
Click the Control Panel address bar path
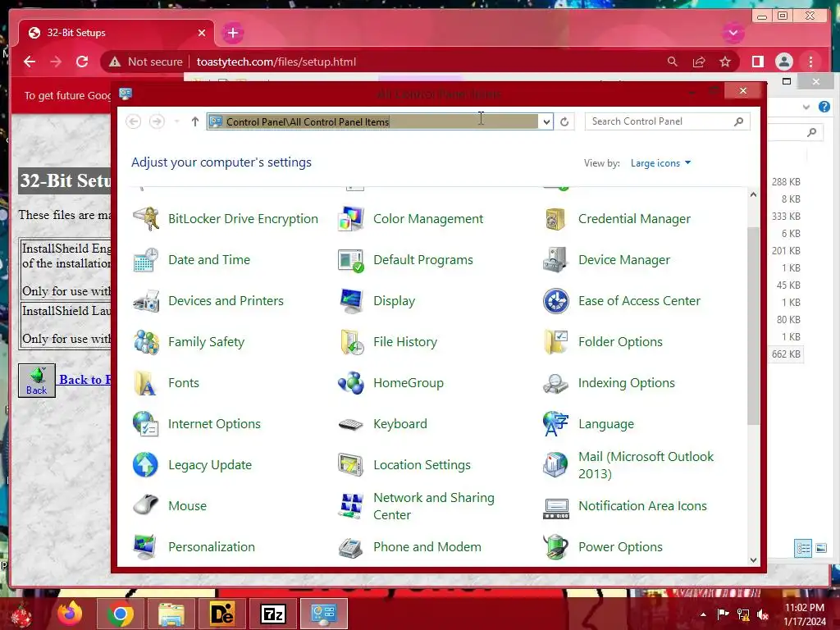click(x=308, y=121)
